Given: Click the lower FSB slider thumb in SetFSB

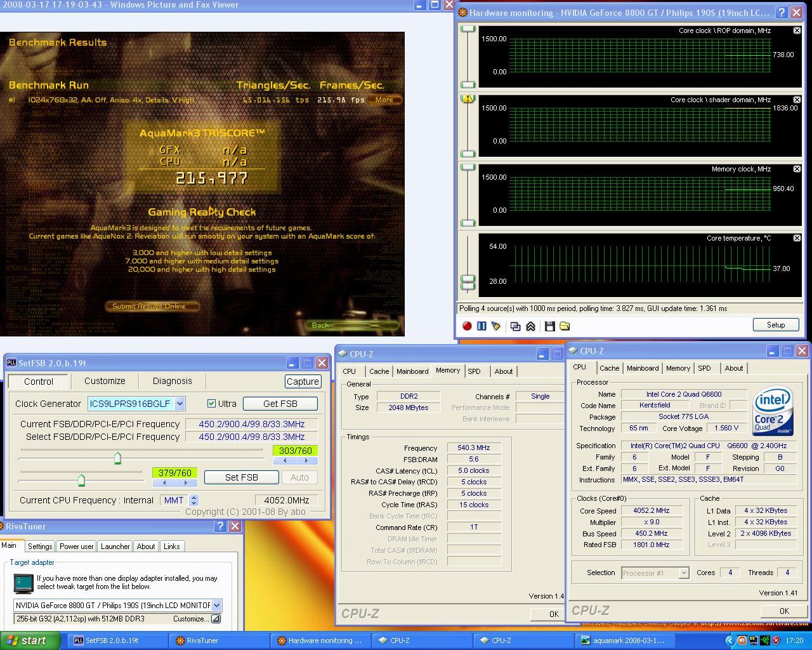Looking at the screenshot, I should point(81,480).
